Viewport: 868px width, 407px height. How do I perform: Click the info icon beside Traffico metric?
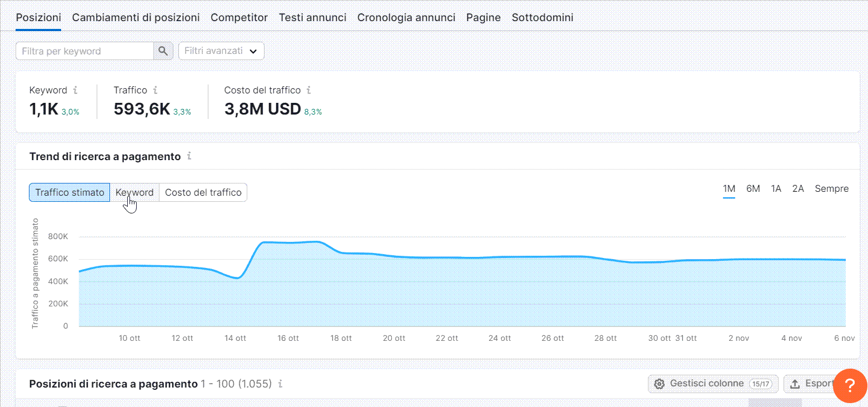(156, 90)
